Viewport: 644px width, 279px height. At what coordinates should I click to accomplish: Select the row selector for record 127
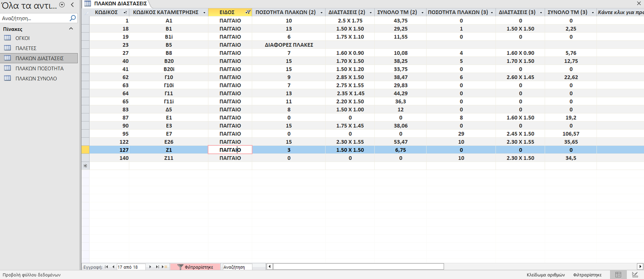tap(85, 150)
